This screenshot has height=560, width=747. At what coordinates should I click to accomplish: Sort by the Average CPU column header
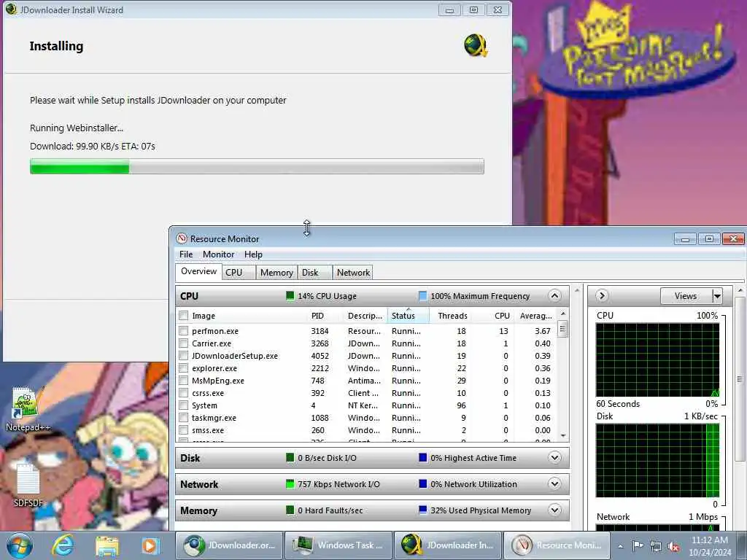pyautogui.click(x=536, y=316)
